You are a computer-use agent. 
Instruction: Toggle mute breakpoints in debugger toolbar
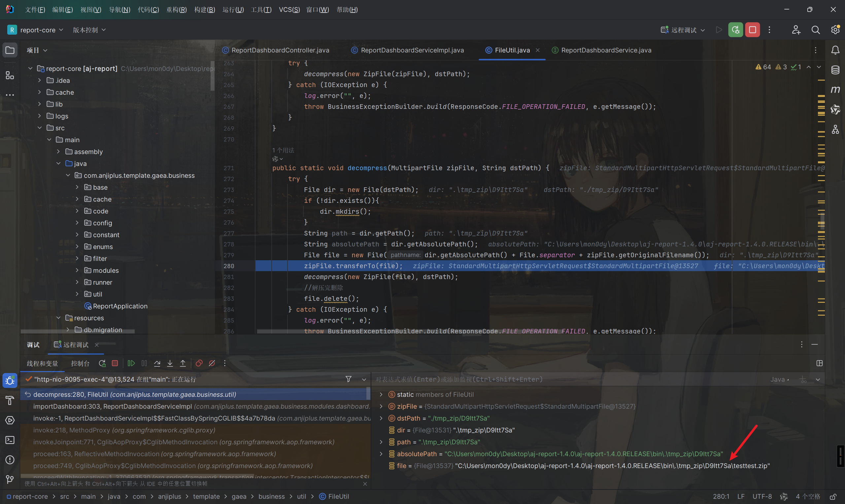212,363
